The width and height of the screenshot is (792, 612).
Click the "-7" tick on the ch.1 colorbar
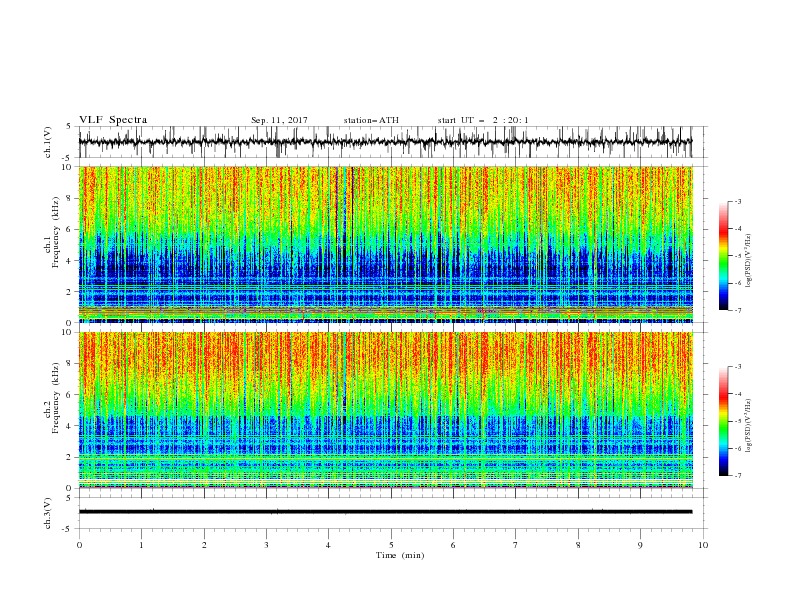pyautogui.click(x=738, y=311)
